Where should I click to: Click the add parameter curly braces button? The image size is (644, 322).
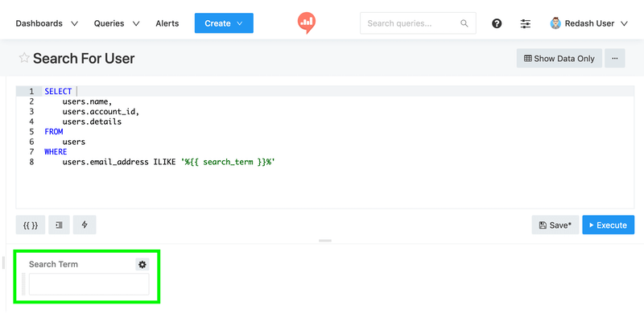coord(28,225)
